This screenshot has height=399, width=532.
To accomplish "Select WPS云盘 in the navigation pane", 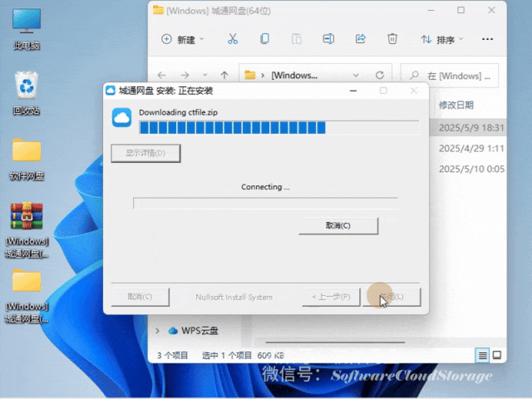I will point(194,331).
